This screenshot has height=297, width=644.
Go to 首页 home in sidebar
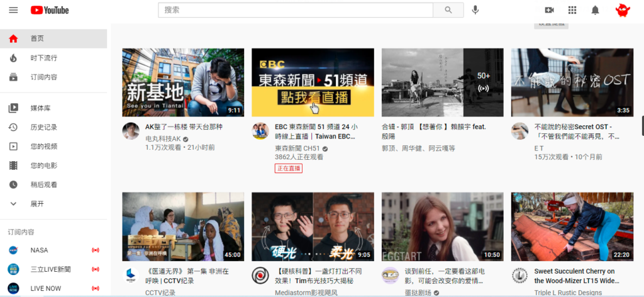(x=53, y=38)
